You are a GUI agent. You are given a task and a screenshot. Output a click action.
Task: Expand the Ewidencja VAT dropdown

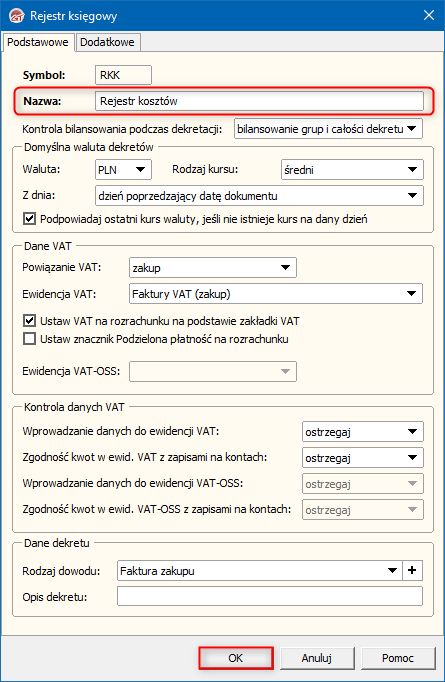(x=276, y=294)
